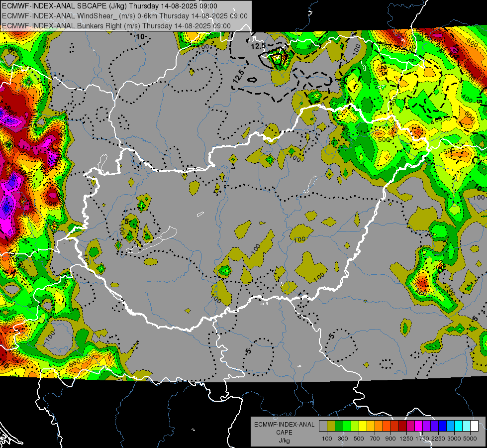This screenshot has width=487, height=448.
Task: Select the pale cyan swatch before 5000
Action: coord(467,426)
